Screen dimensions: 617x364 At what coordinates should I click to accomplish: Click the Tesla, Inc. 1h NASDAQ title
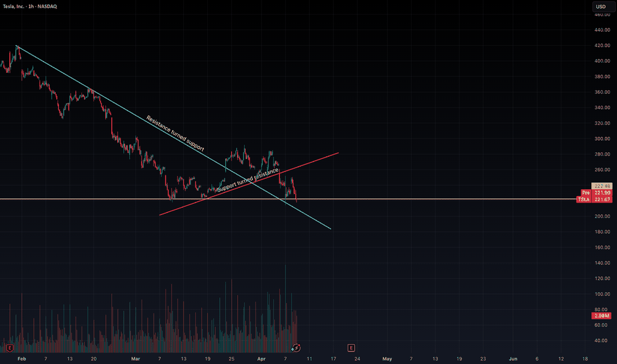click(x=30, y=7)
